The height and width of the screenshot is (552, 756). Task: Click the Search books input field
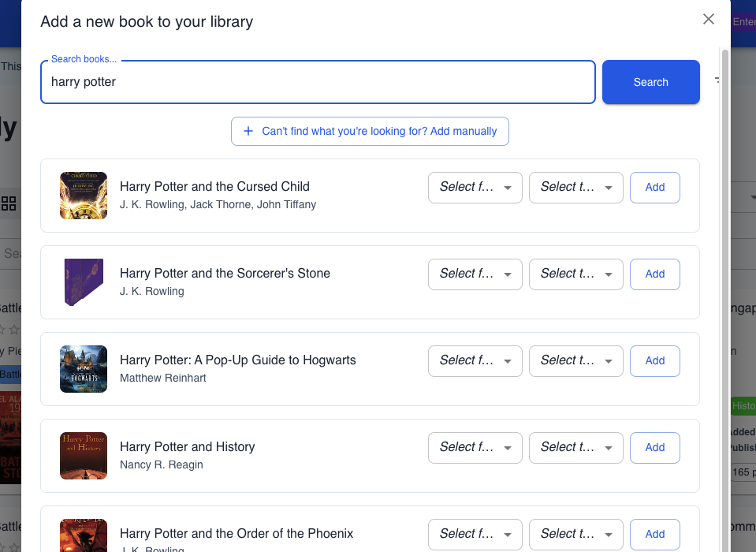tap(318, 82)
